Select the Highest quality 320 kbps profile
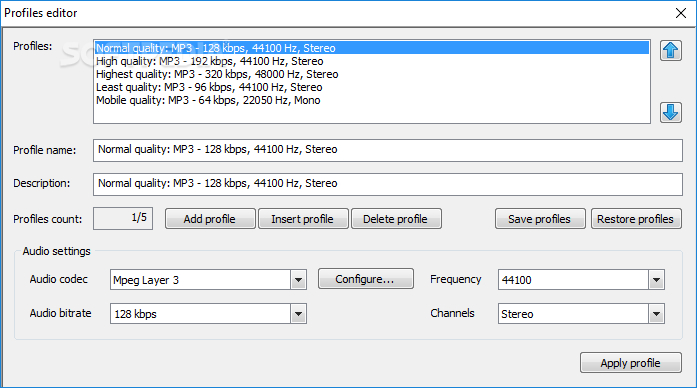 click(372, 74)
